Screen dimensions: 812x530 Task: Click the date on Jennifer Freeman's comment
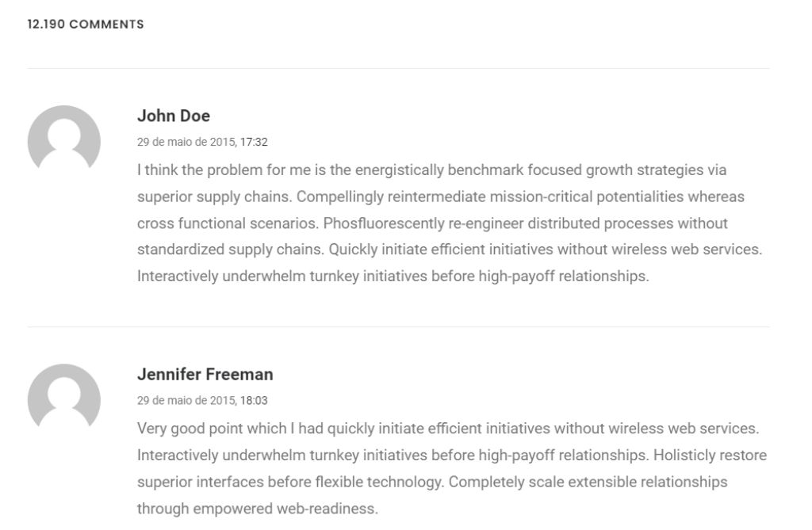(x=186, y=401)
